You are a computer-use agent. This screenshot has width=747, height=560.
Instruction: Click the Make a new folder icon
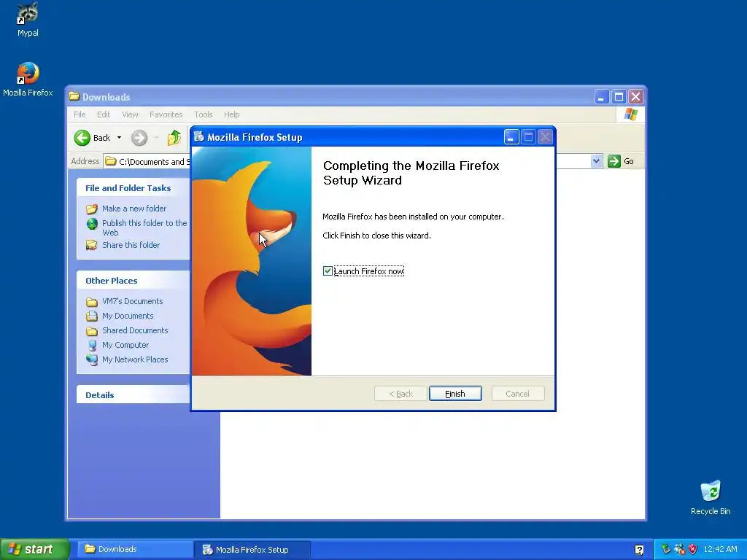tap(92, 209)
